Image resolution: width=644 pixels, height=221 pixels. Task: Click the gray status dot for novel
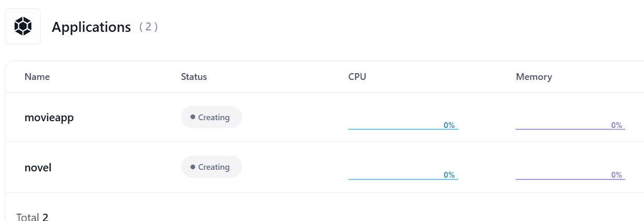193,167
